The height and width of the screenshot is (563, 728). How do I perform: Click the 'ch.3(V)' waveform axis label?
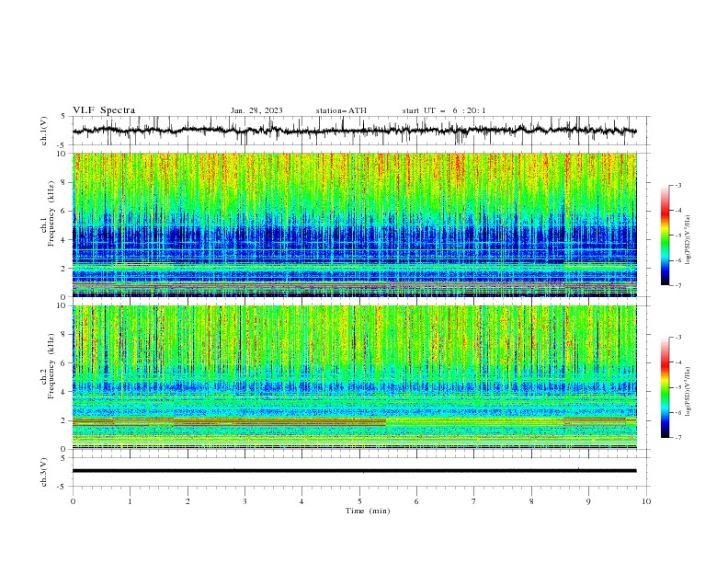click(x=44, y=472)
